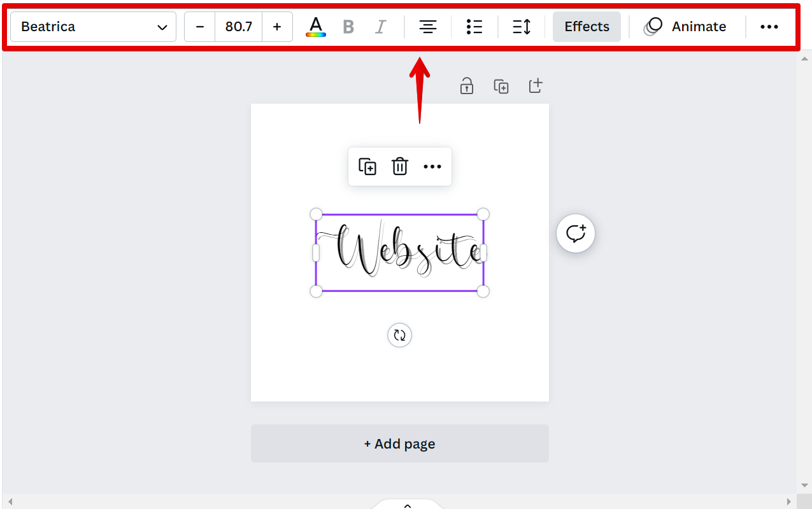Increase font size with plus button
812x509 pixels.
coord(277,27)
